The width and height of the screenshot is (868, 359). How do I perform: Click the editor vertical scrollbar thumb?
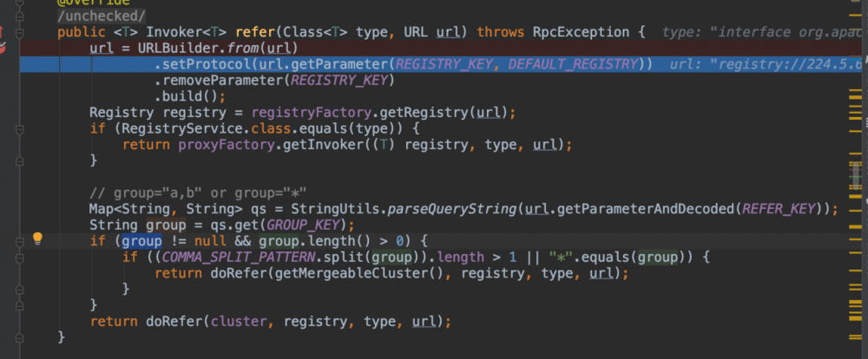pos(857,176)
